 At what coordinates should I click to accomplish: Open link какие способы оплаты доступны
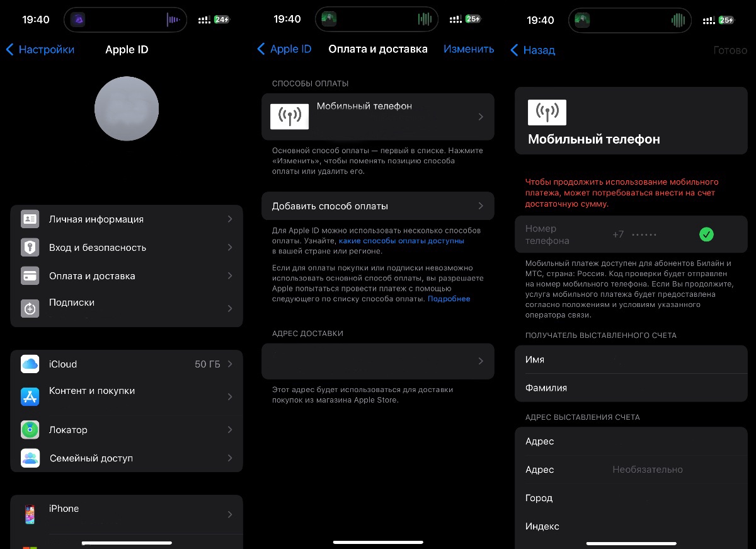point(401,241)
